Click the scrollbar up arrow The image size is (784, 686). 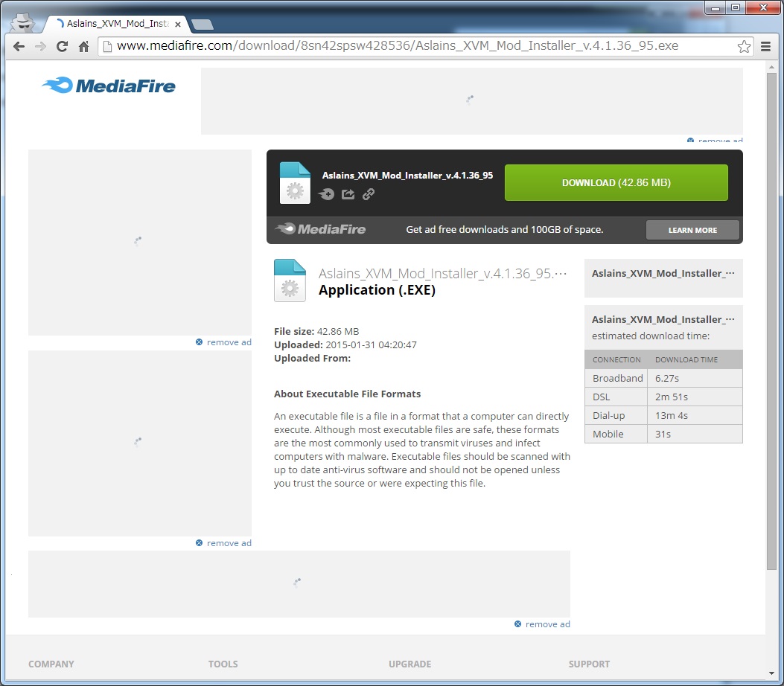click(x=771, y=67)
